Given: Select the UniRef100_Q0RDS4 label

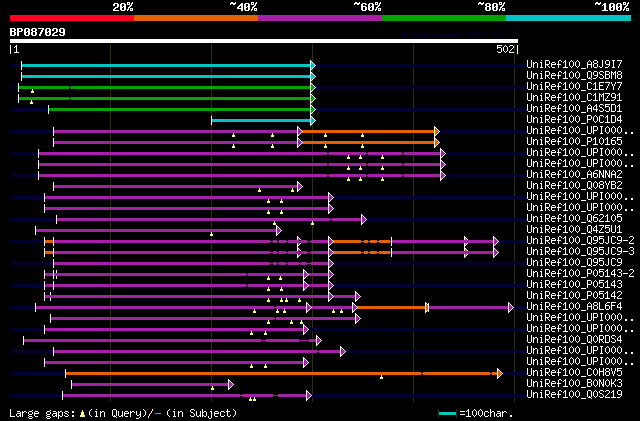Looking at the screenshot, I should tap(574, 340).
